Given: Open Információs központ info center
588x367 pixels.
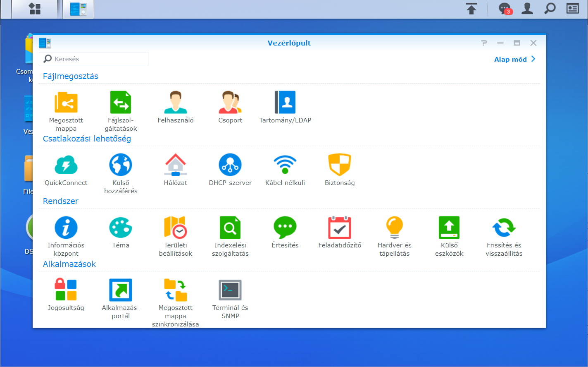Looking at the screenshot, I should pos(66,228).
